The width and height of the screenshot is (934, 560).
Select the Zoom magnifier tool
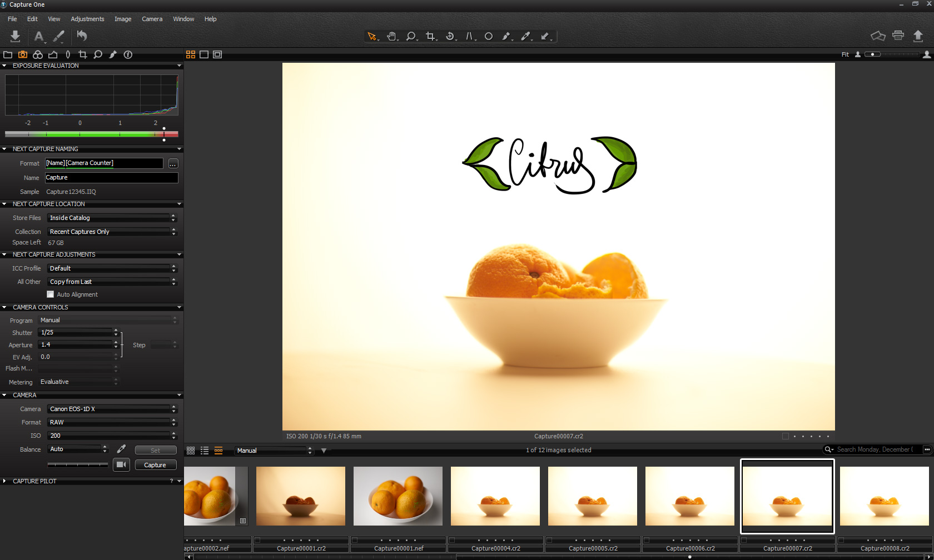pyautogui.click(x=411, y=36)
